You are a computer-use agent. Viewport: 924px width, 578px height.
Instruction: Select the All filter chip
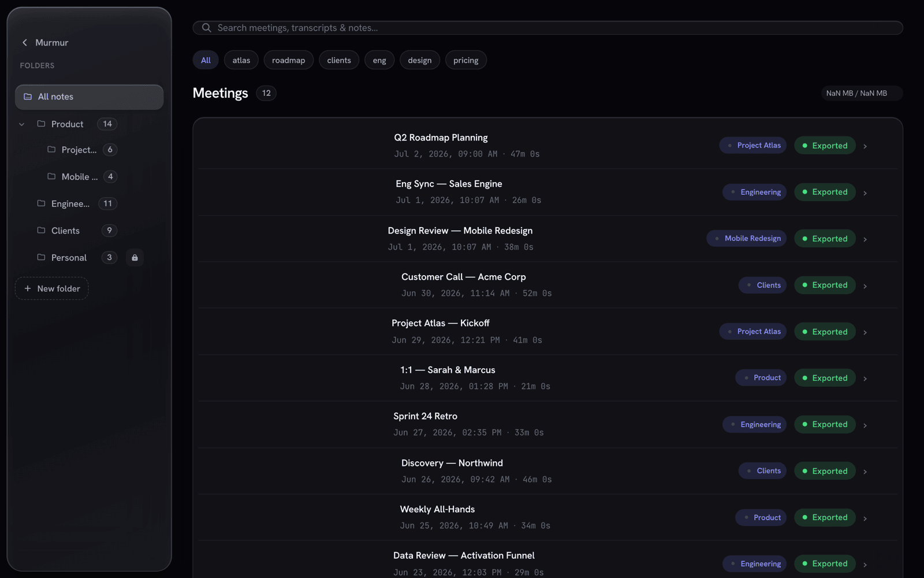pos(206,60)
